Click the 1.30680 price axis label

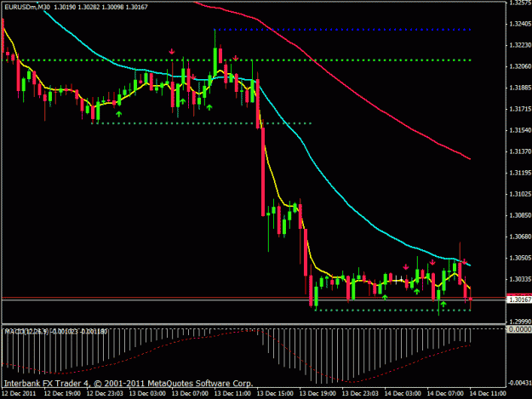coord(520,237)
